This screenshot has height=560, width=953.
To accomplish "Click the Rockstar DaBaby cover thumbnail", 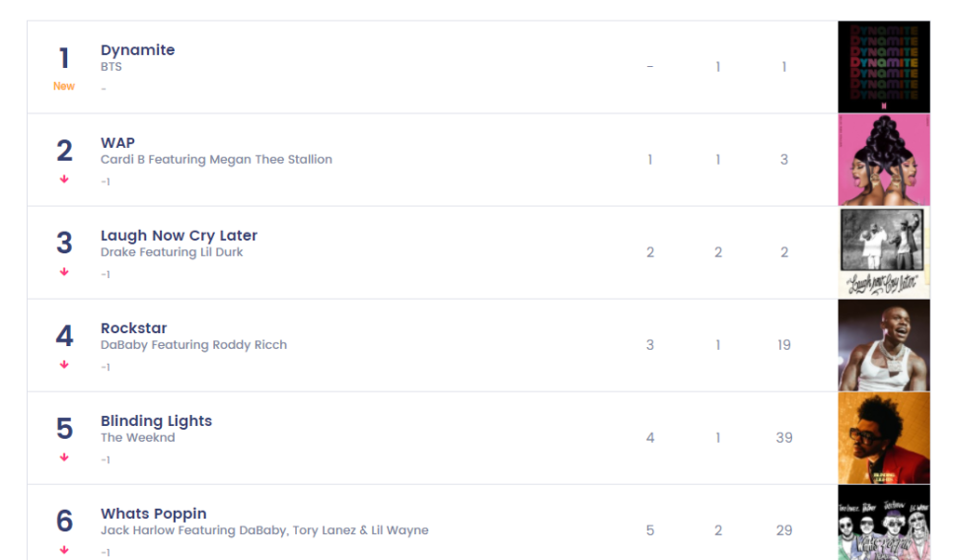I will pyautogui.click(x=884, y=345).
